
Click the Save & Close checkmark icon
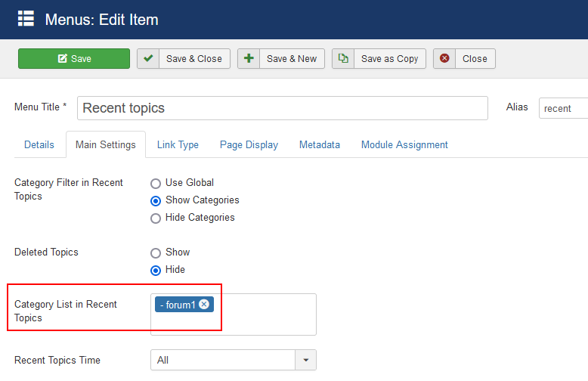(148, 59)
